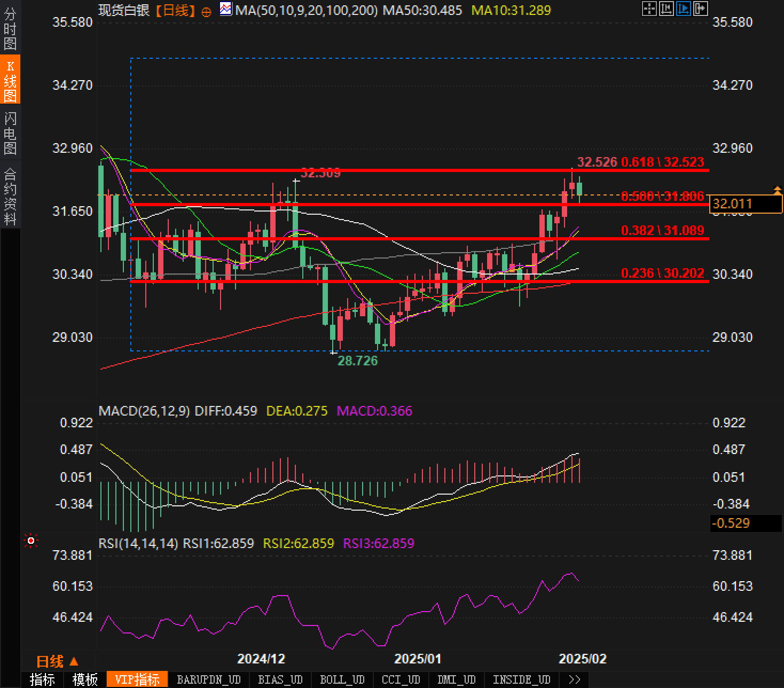
Task: Click the 32.526 high price label
Action: click(x=597, y=162)
